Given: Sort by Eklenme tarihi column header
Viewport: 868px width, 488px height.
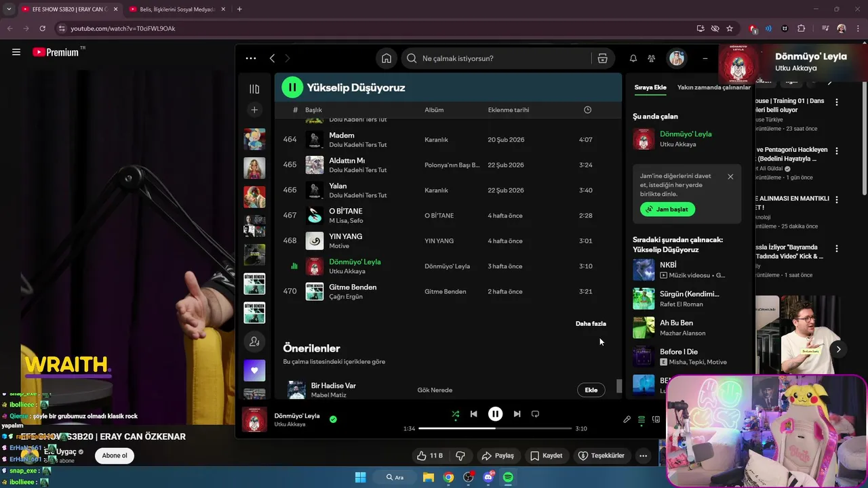Looking at the screenshot, I should click(509, 110).
